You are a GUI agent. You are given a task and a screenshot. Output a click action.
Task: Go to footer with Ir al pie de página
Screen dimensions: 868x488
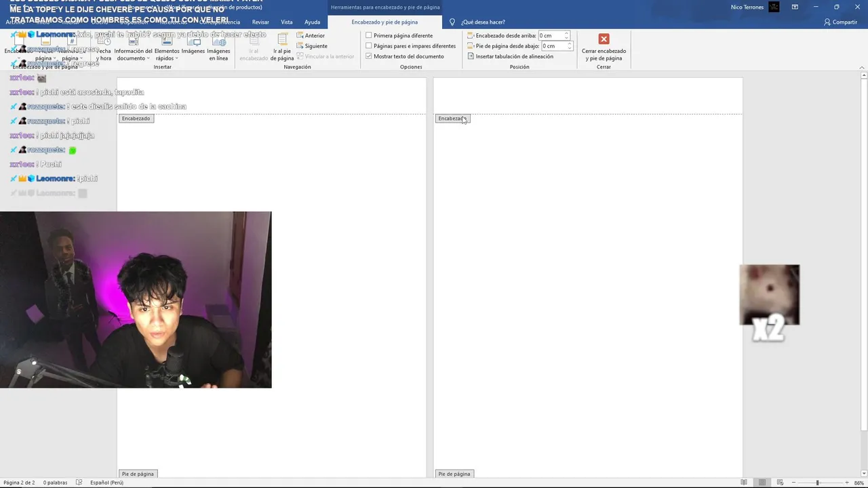pyautogui.click(x=282, y=47)
